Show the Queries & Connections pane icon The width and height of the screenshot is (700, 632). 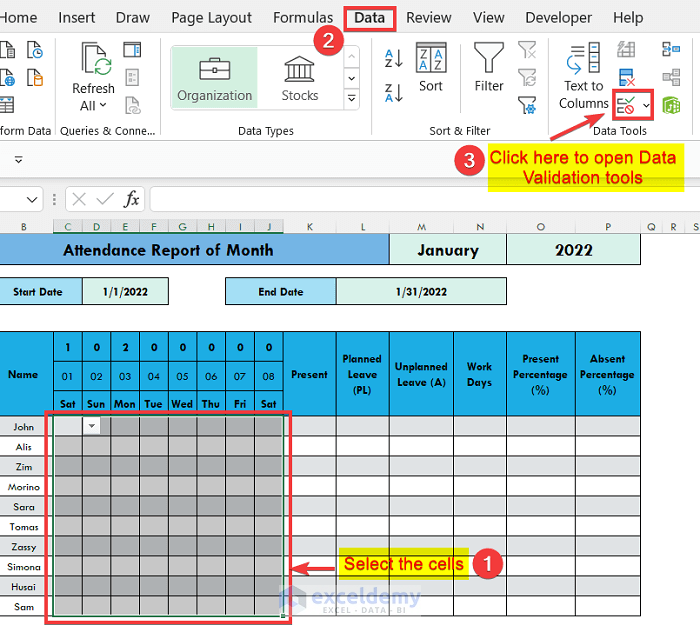(132, 50)
